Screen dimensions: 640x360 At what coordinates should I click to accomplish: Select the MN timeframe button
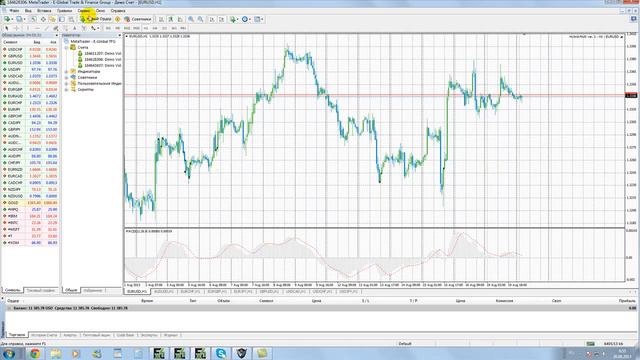(x=183, y=28)
